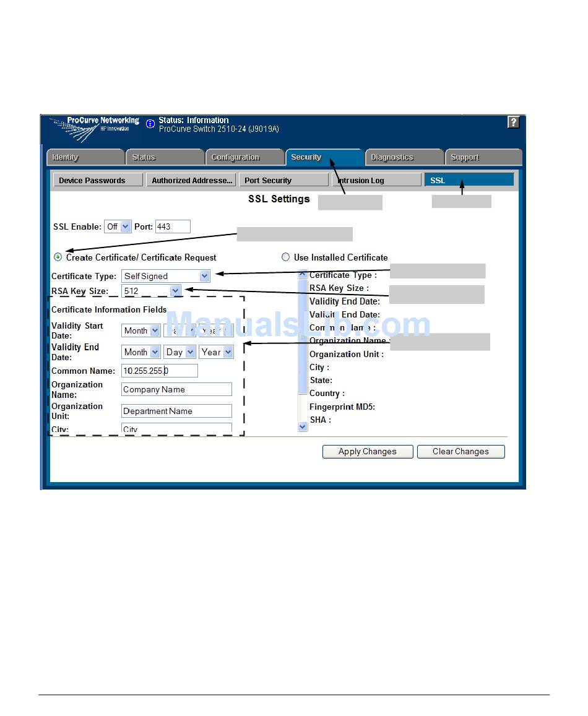Viewport: 588px width, 716px height.
Task: Click the "Certificate Information Fields" label
Action: (109, 309)
